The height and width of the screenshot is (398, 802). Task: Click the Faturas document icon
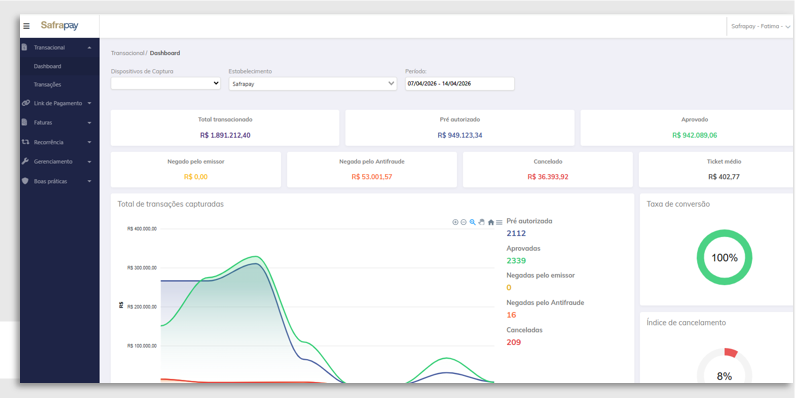click(24, 122)
